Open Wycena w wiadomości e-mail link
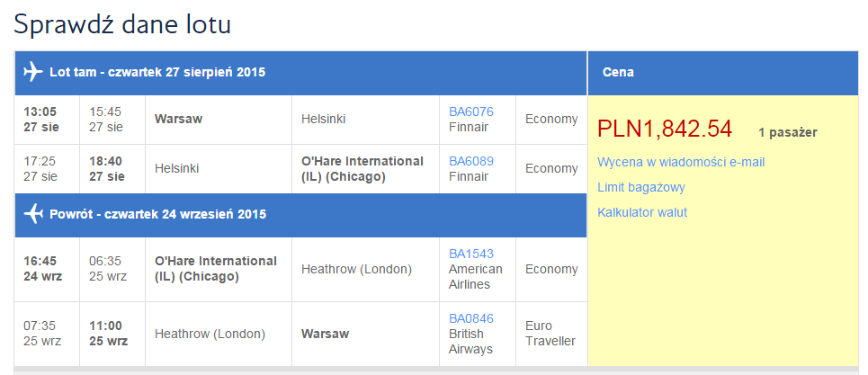868x375 pixels. tap(681, 162)
